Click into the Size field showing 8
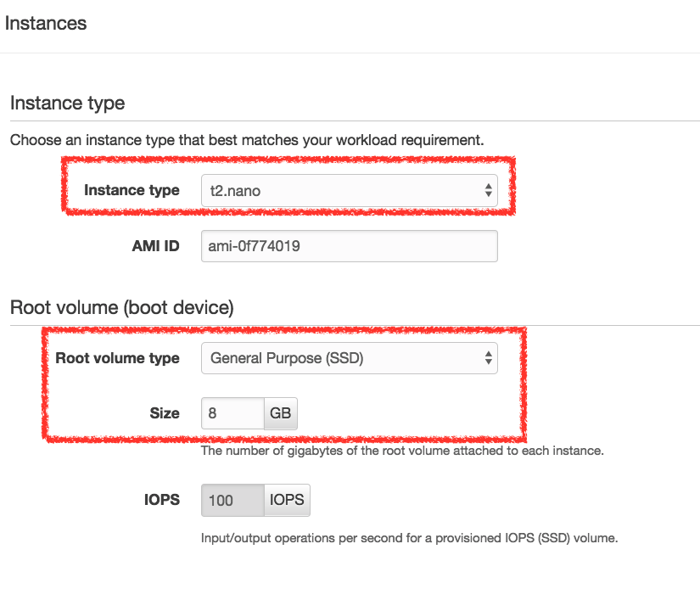 (232, 413)
